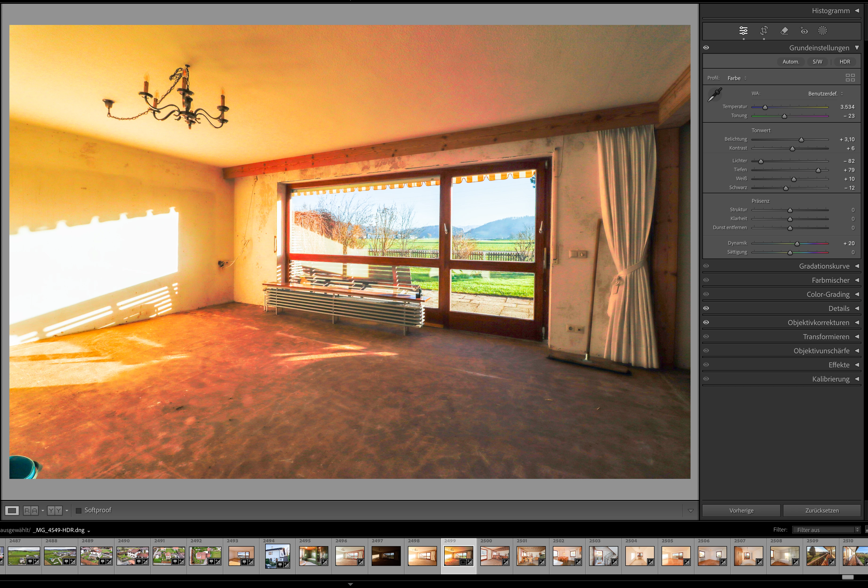Open the WA Benutzerdef. dropdown
The image size is (868, 588).
coord(825,94)
